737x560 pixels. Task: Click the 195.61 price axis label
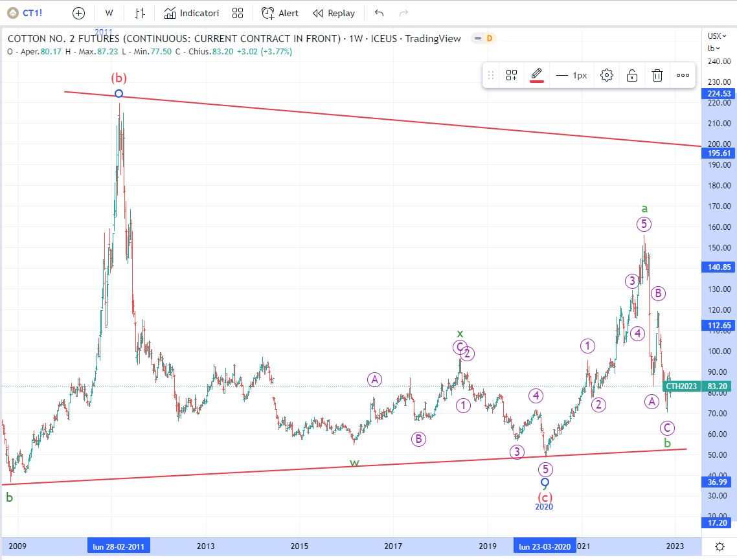pyautogui.click(x=719, y=153)
